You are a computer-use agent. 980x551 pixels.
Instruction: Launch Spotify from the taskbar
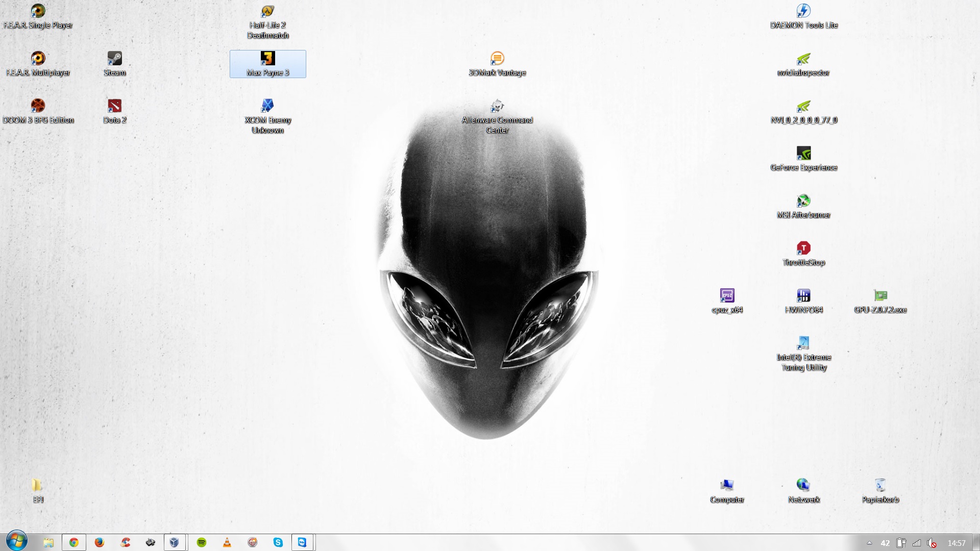point(202,542)
